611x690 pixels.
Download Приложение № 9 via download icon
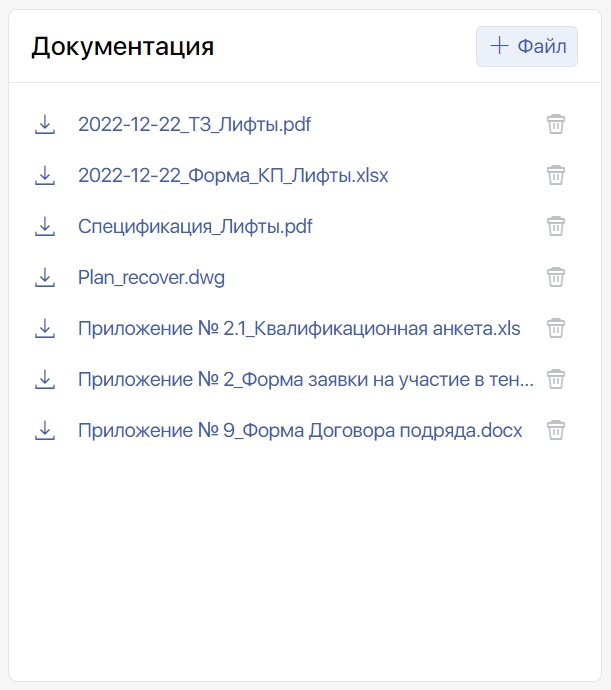[45, 430]
